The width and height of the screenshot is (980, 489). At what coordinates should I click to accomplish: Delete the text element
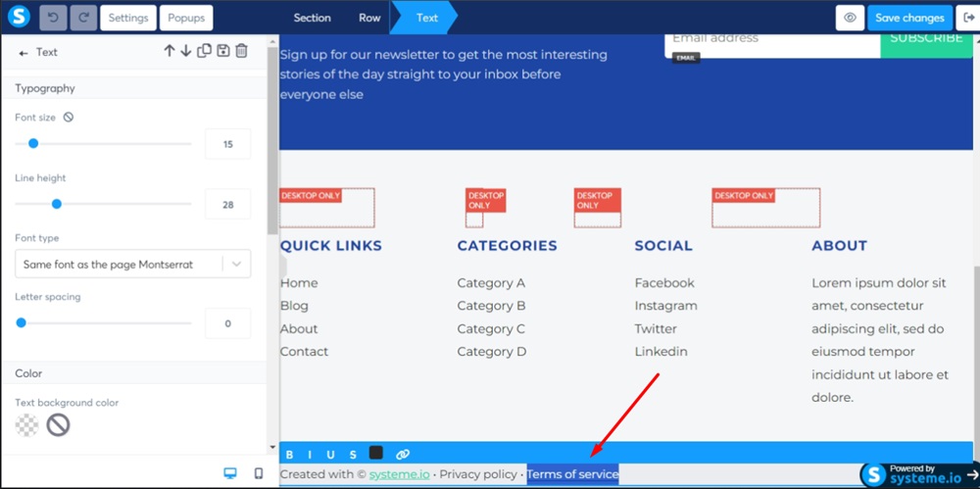point(241,51)
